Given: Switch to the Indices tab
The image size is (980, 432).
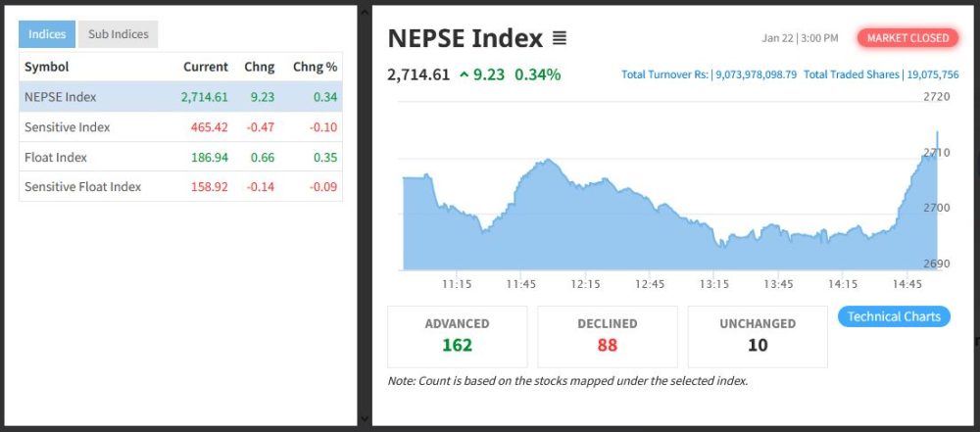Looking at the screenshot, I should [47, 34].
